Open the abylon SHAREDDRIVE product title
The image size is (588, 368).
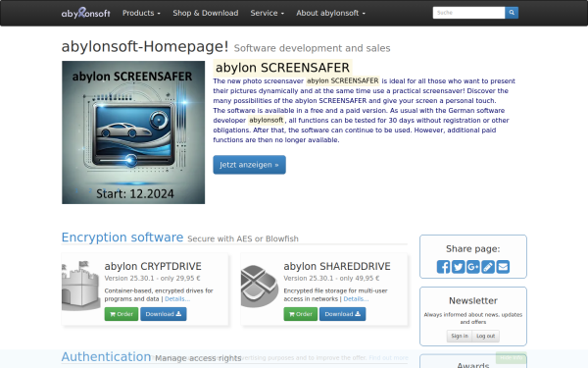tap(337, 266)
